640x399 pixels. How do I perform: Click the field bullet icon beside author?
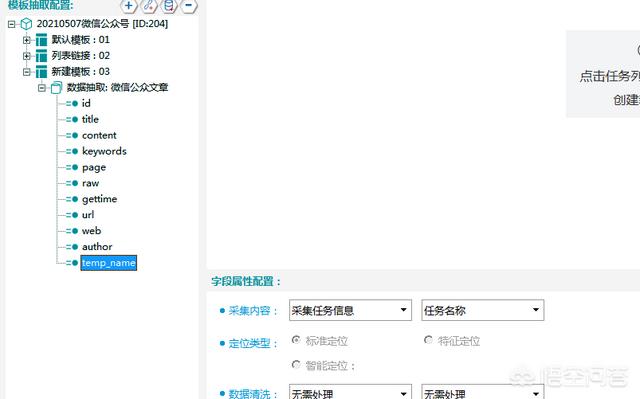[72, 247]
